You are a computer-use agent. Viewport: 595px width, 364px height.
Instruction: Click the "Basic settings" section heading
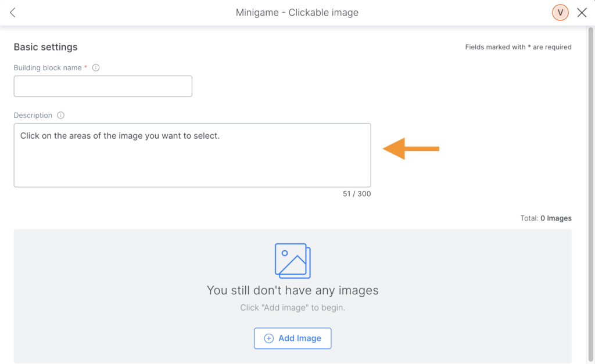tap(45, 47)
